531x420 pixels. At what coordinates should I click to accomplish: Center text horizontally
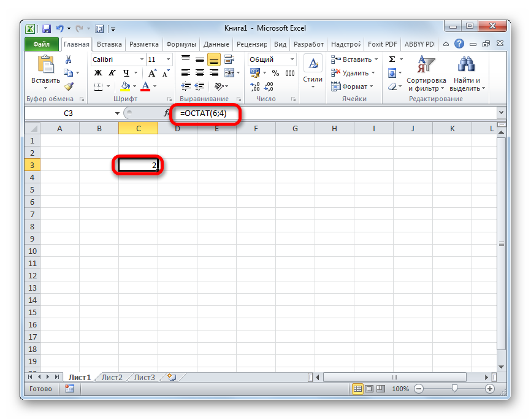coord(200,73)
